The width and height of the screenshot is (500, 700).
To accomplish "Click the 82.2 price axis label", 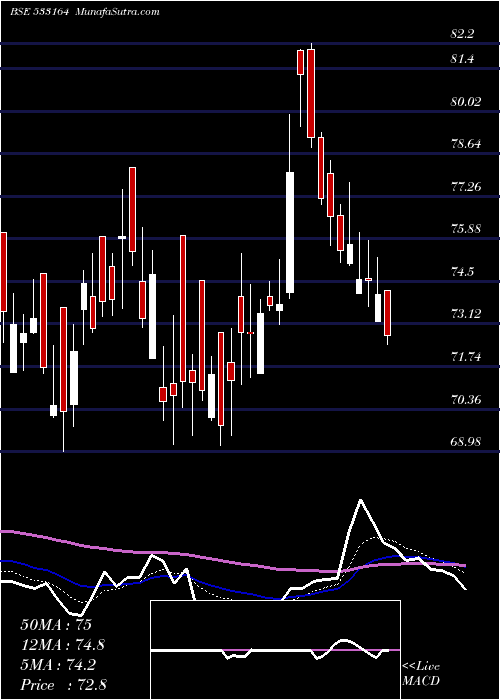I will click(462, 34).
